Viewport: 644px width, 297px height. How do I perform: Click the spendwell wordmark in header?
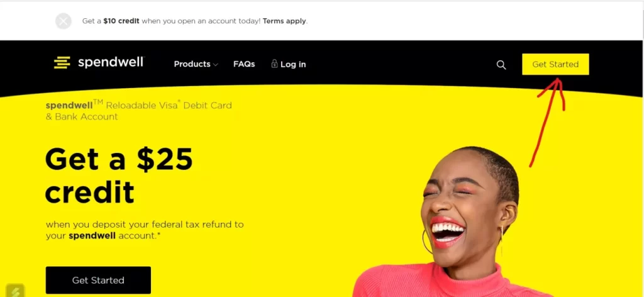(x=111, y=62)
